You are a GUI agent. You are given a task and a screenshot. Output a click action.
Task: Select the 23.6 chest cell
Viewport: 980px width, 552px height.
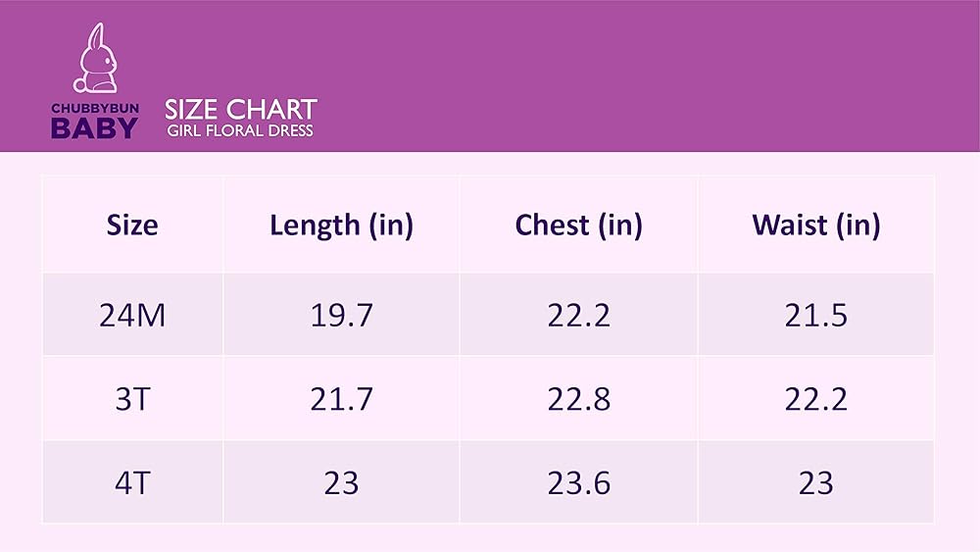[x=578, y=482]
